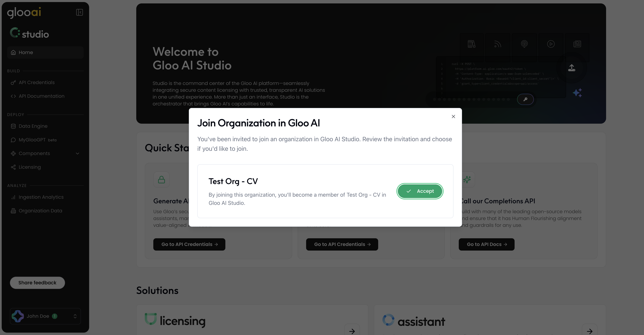Click the Welcome to Gloo AI Studio heading
This screenshot has height=335, width=644.
192,59
